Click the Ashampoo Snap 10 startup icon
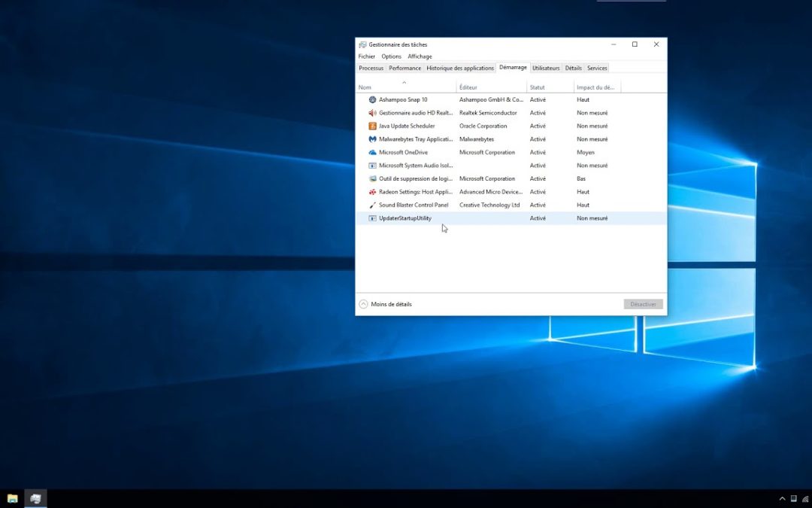Image resolution: width=812 pixels, height=508 pixels. pyautogui.click(x=372, y=99)
